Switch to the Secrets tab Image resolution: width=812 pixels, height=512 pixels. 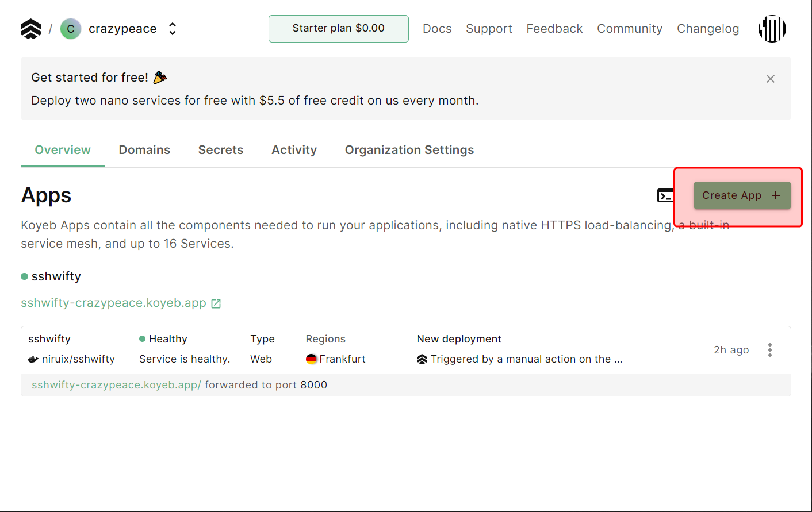[221, 150]
